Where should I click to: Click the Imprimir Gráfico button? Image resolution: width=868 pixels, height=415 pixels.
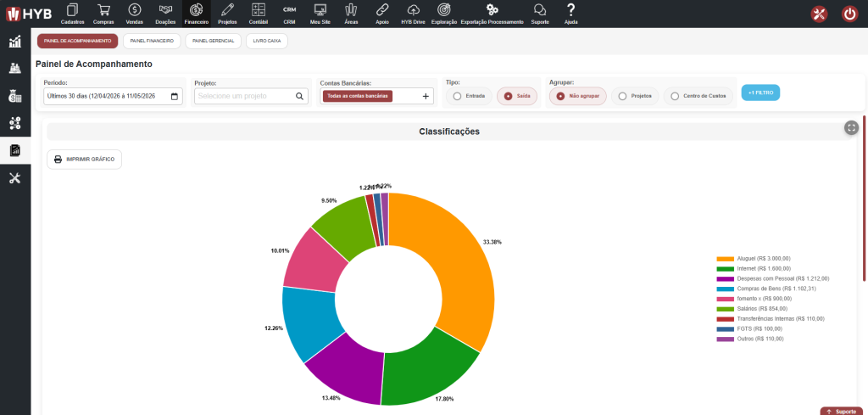click(84, 160)
